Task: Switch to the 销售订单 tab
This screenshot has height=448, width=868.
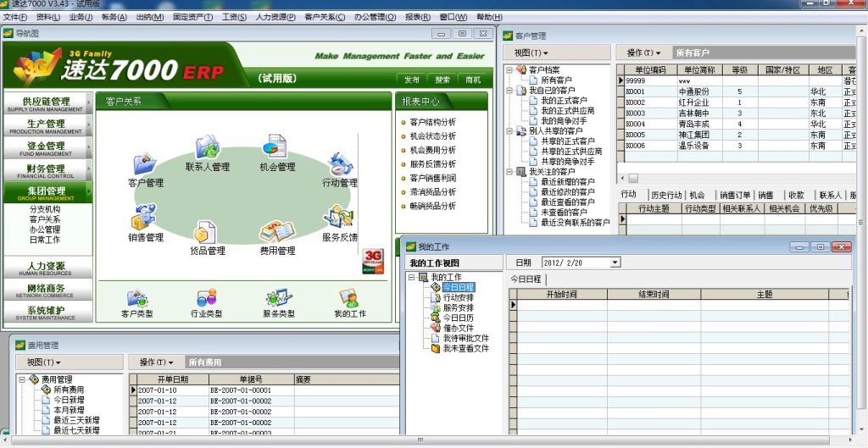Action: coord(735,196)
